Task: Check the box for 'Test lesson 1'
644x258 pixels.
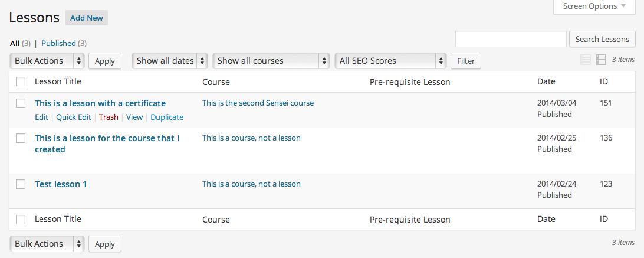Action: coord(21,184)
